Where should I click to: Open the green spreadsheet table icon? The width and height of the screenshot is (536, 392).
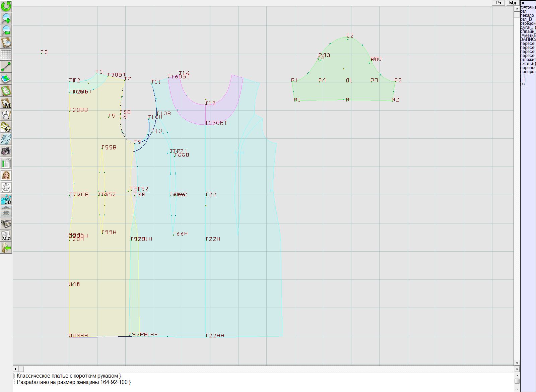point(6,163)
